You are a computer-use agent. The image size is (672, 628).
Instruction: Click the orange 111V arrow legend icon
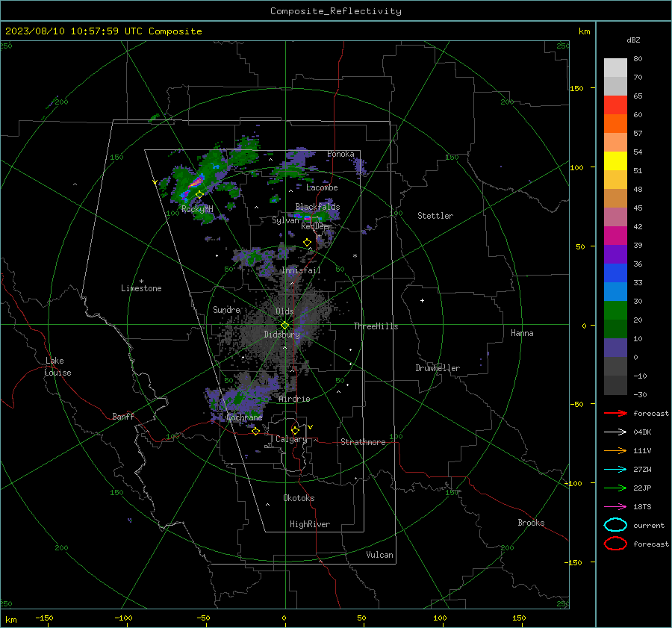pos(615,450)
